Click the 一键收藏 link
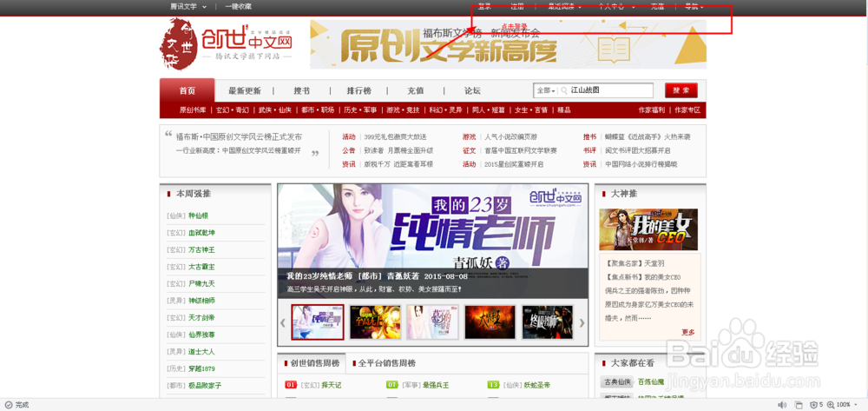This screenshot has width=868, height=411. pyautogui.click(x=239, y=7)
